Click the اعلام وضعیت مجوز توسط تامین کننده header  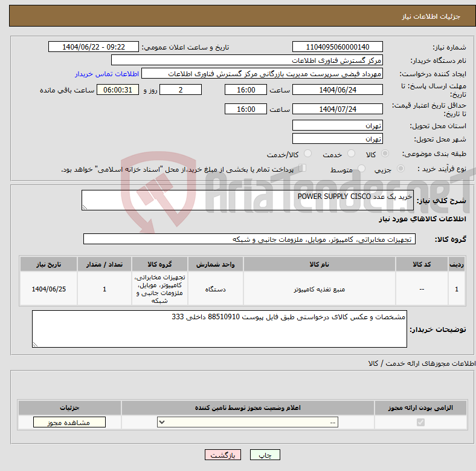248,408
